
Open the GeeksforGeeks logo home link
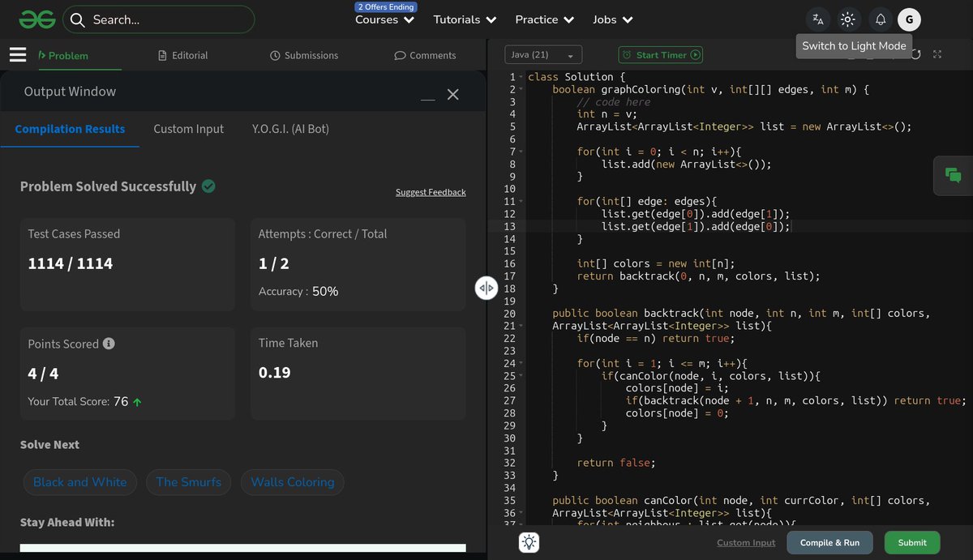pyautogui.click(x=37, y=19)
